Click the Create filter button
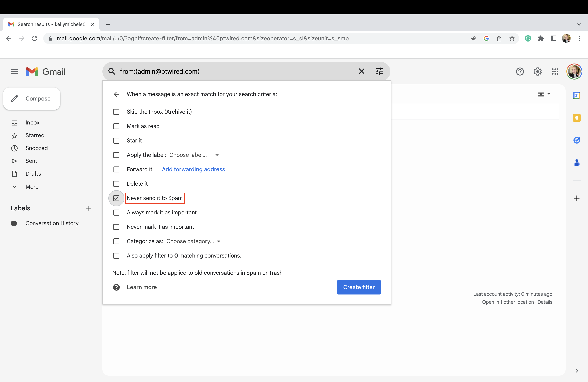The image size is (588, 382). pos(359,287)
